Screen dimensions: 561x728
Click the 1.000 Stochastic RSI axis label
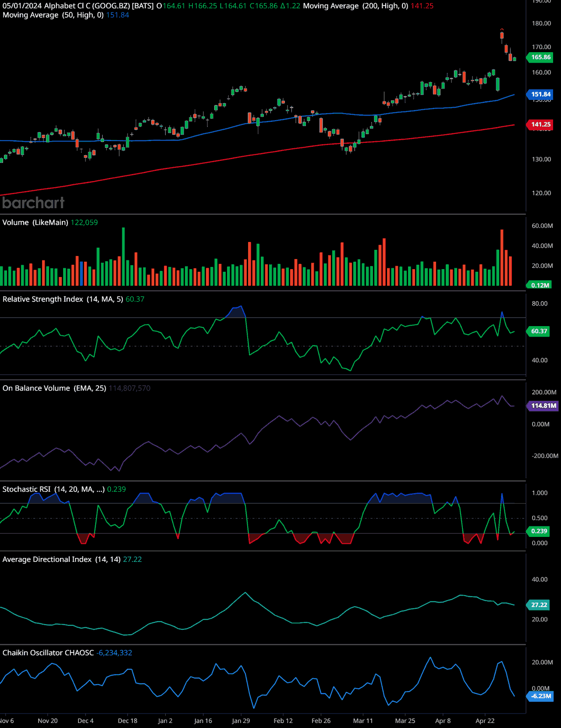540,493
